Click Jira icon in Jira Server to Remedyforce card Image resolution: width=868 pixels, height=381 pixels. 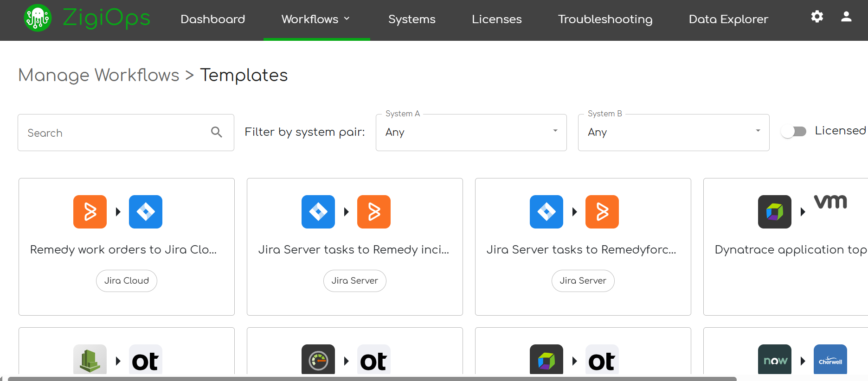click(x=547, y=212)
